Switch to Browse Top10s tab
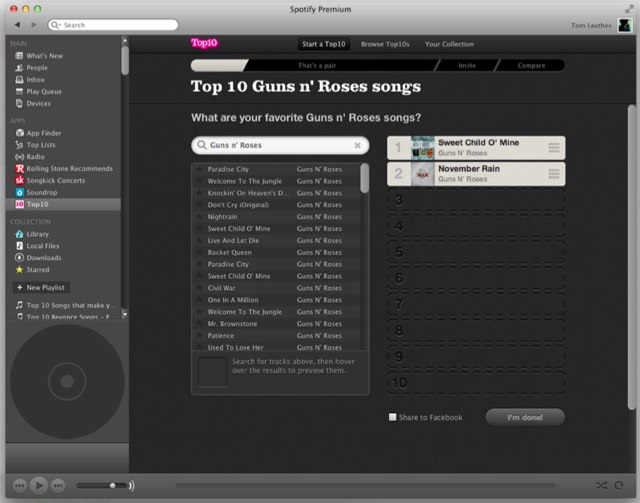Viewport: 640px width, 503px height. click(x=384, y=44)
